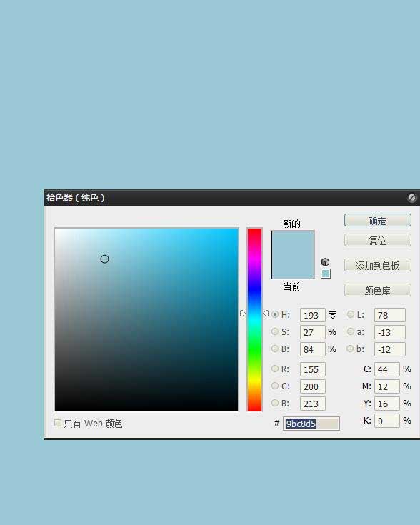Select the L lightness radio button
The image size is (420, 525).
351,314
